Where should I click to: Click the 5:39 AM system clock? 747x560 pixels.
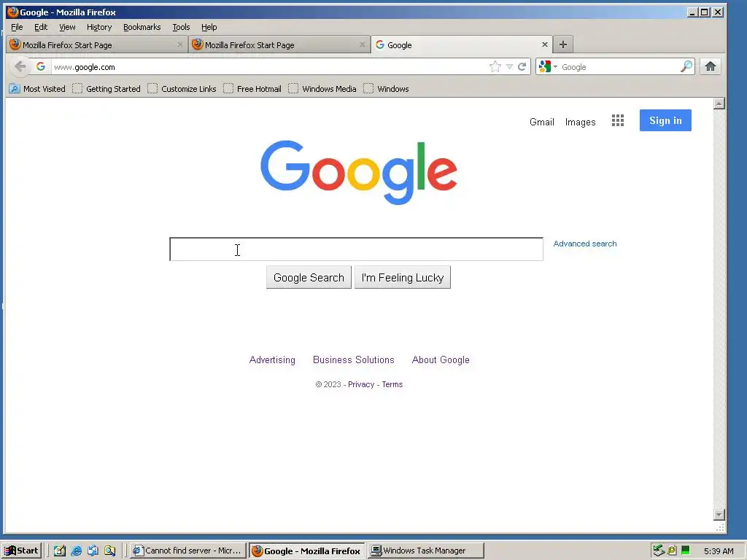coord(719,551)
